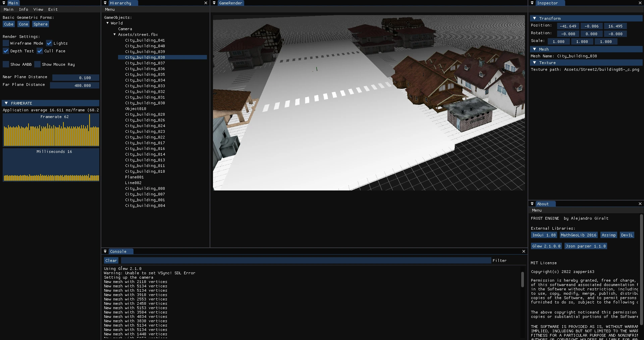Open the DevIL library link
Image resolution: width=644 pixels, height=340 pixels.
627,235
